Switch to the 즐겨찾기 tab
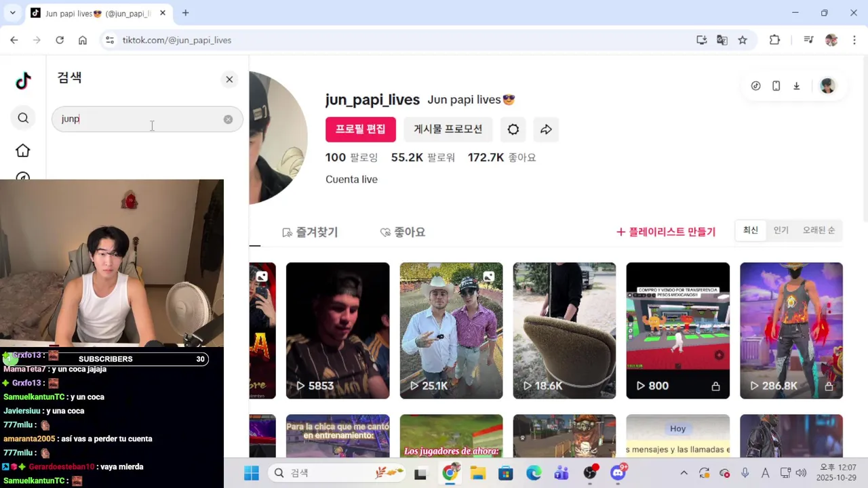The image size is (868, 488). click(x=309, y=232)
